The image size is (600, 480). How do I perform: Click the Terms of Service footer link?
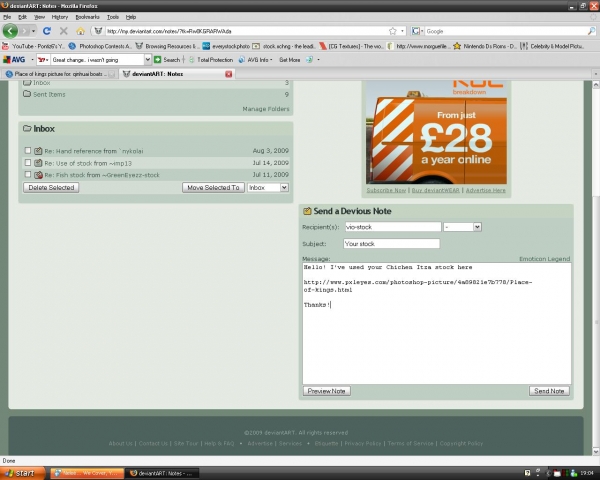410,443
